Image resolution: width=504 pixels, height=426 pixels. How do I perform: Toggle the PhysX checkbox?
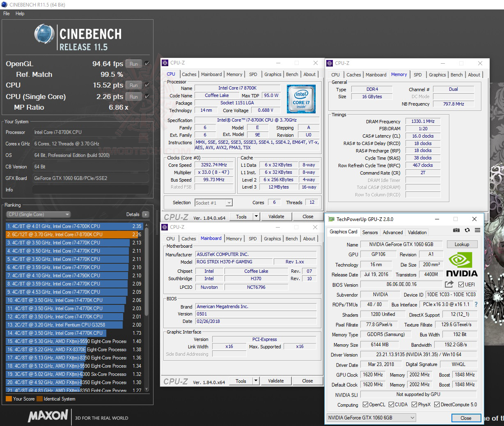coord(415,404)
